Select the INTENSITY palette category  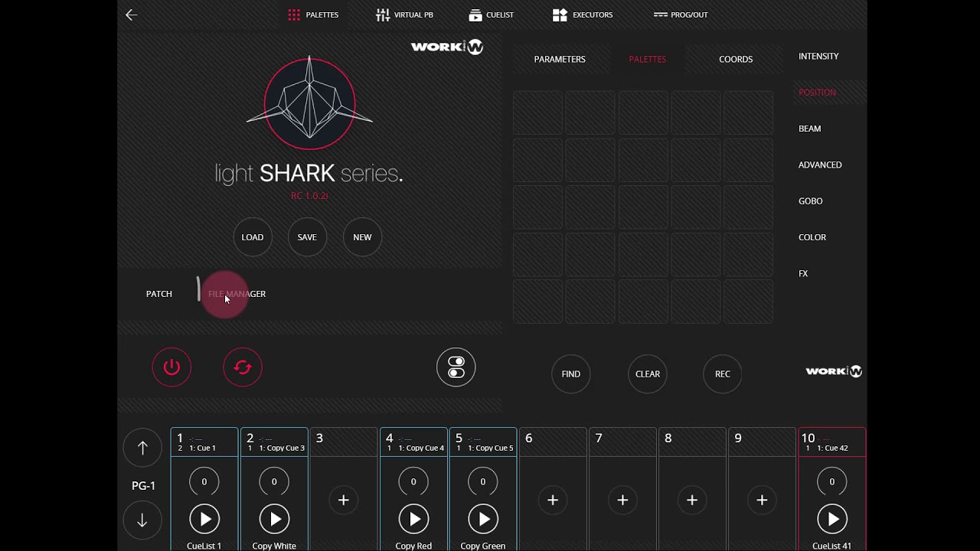[818, 56]
